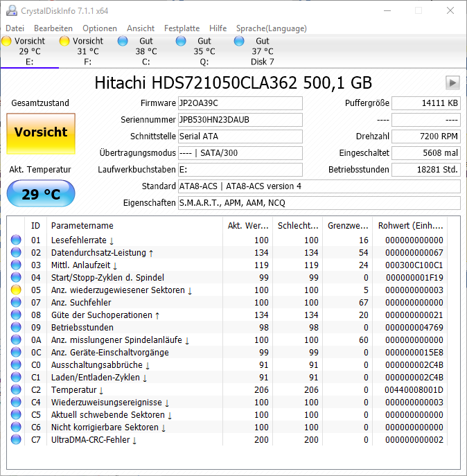The width and height of the screenshot is (467, 476).
Task: Click the Firmware field JP2OA39C
Action: tap(240, 103)
